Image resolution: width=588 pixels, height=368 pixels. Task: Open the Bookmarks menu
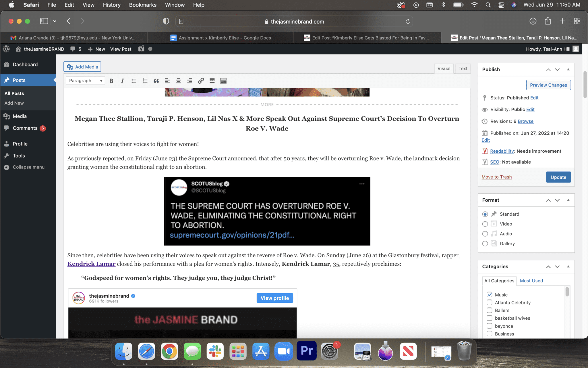coord(143,5)
